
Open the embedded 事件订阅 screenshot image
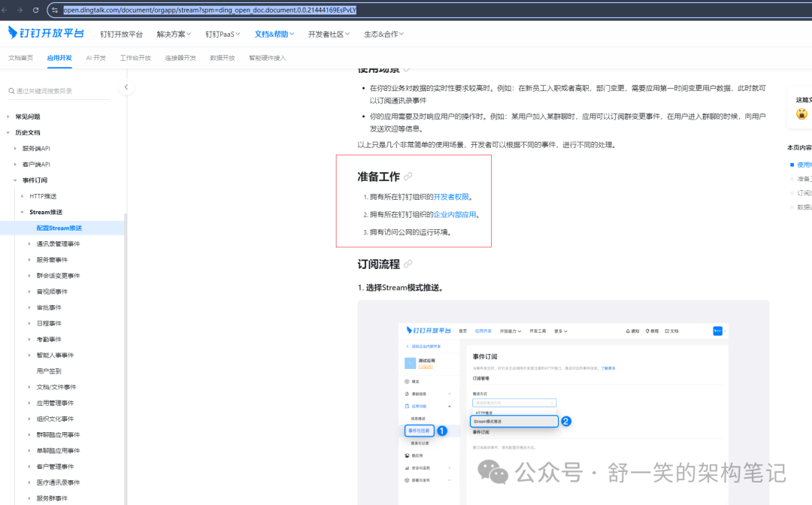(x=563, y=403)
